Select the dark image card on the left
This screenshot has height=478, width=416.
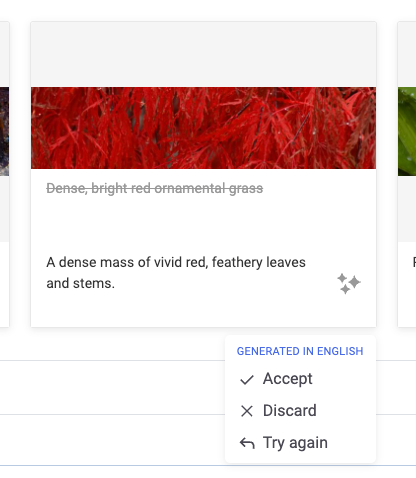(4, 174)
